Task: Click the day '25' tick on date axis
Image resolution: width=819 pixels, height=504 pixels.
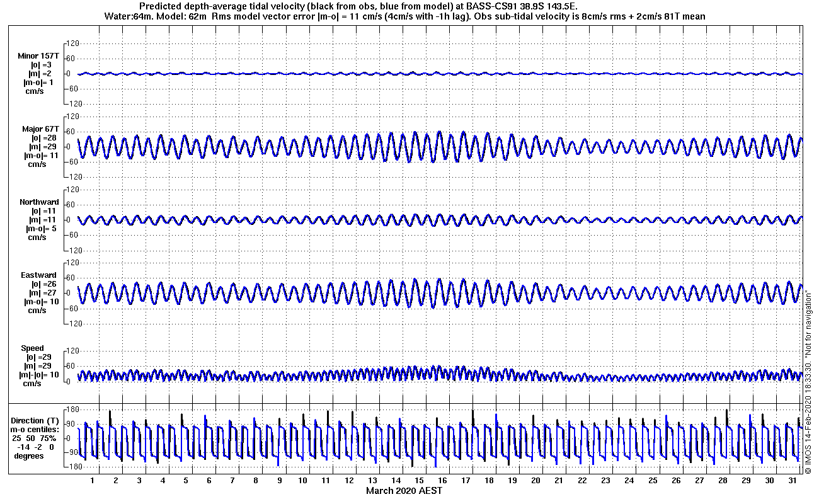Action: (x=652, y=481)
